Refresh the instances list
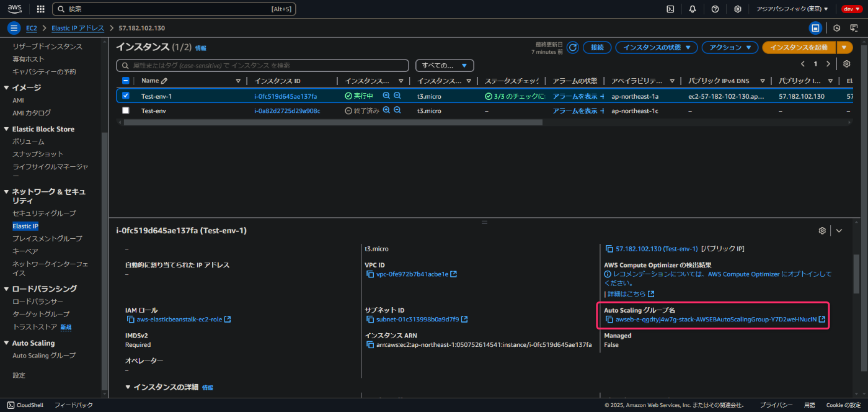 pos(573,48)
